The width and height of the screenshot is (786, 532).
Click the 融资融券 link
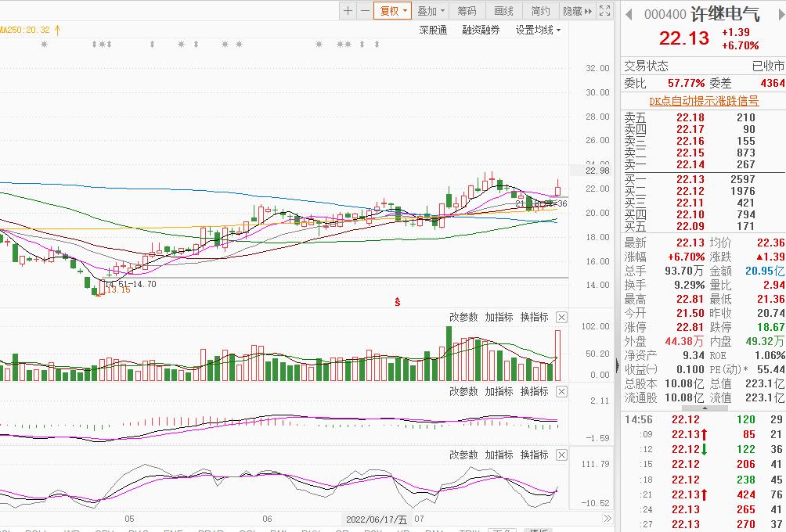[481, 31]
